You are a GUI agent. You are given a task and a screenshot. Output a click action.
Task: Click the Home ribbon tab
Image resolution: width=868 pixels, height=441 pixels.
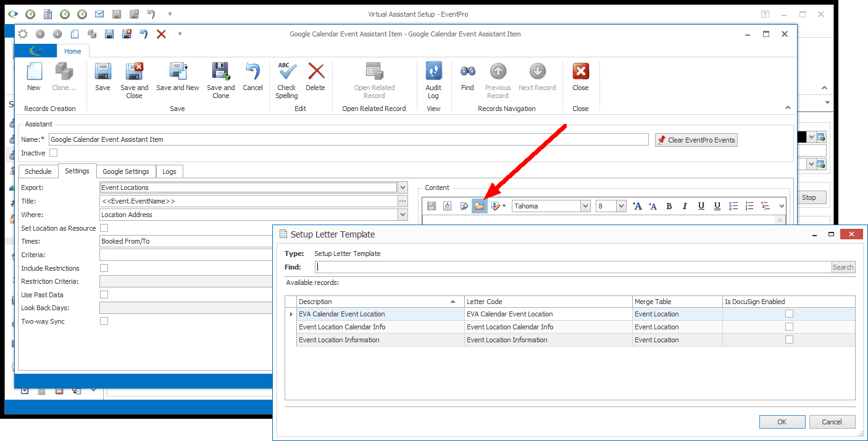73,51
